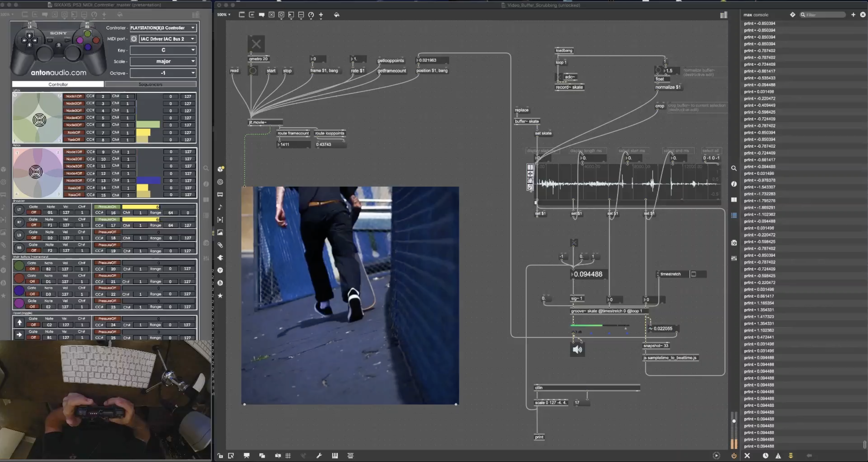Toggle the X toggle left of adc~
The image size is (868, 462).
(559, 77)
